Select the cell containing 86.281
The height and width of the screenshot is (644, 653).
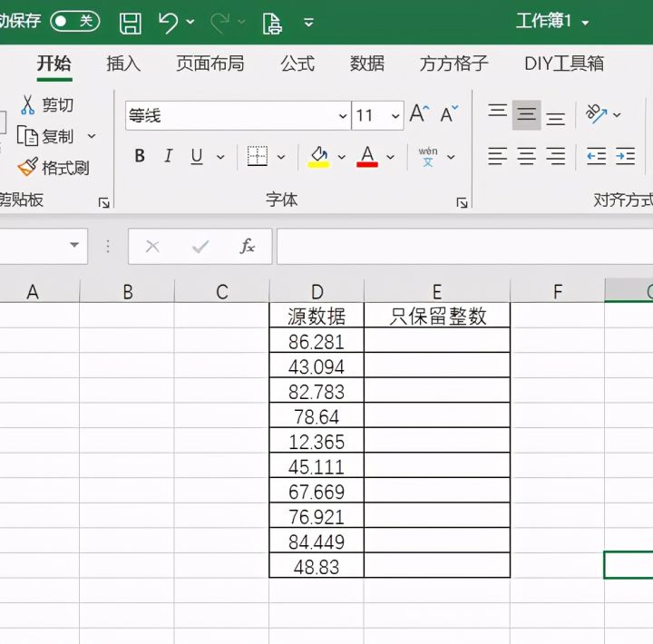click(317, 341)
